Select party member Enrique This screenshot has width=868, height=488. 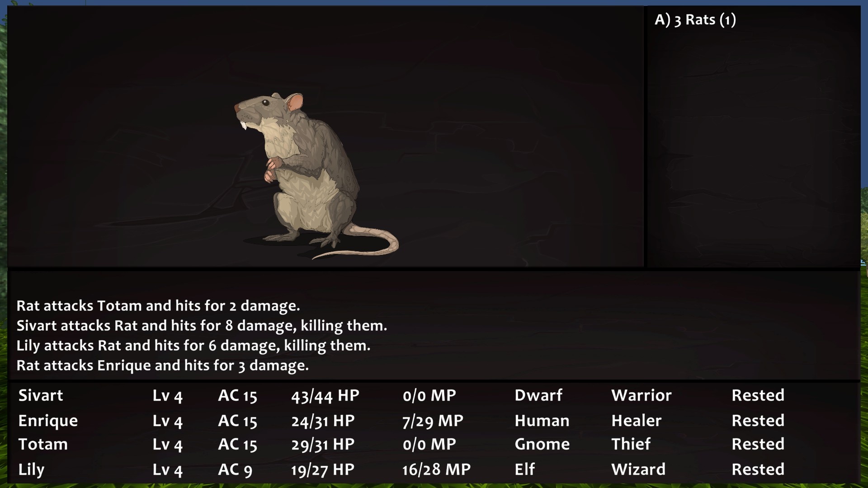coord(48,421)
